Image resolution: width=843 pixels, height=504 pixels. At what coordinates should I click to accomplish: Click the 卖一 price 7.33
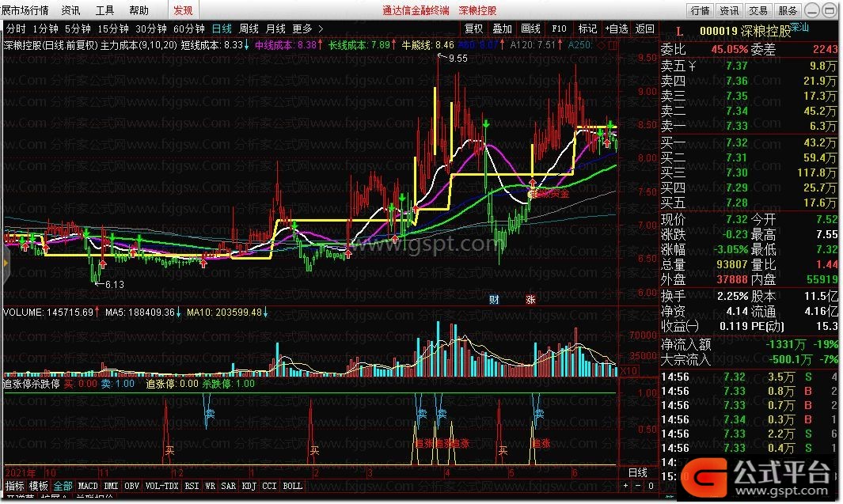(x=737, y=126)
